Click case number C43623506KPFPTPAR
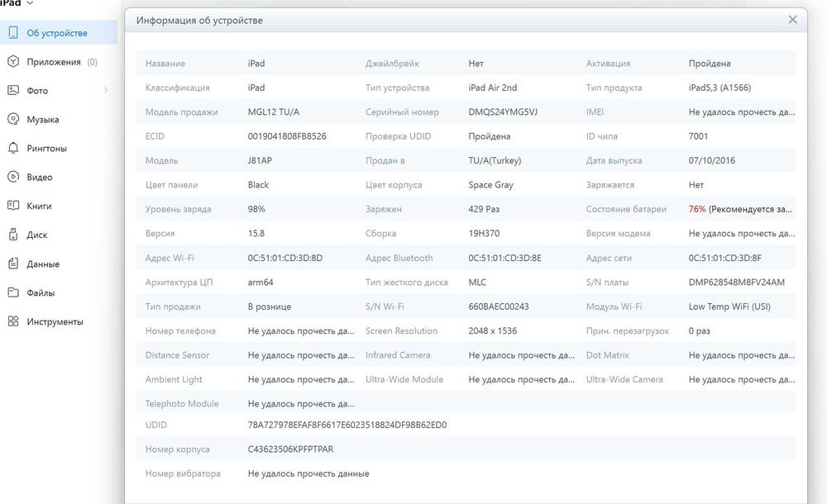This screenshot has height=504, width=827. pos(290,449)
